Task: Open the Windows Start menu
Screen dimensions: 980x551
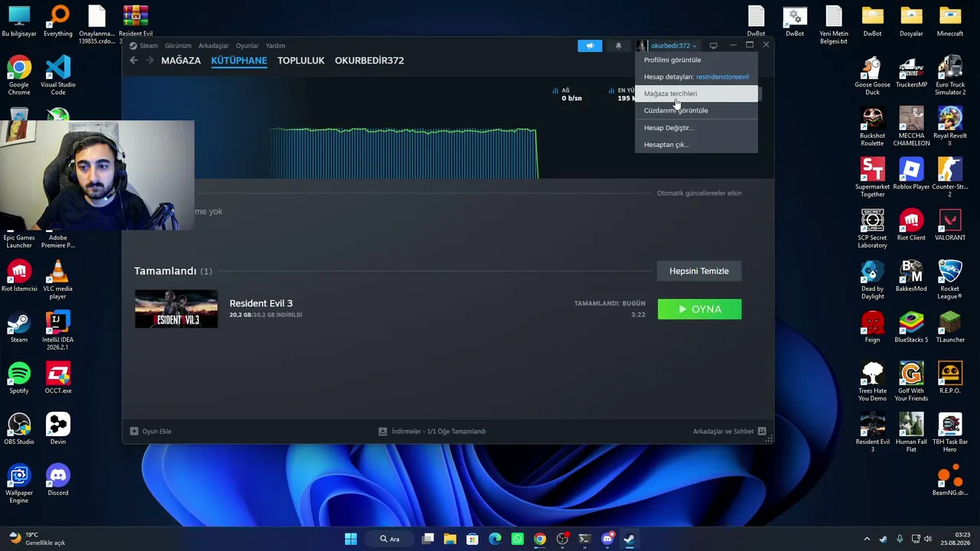Action: click(x=351, y=539)
